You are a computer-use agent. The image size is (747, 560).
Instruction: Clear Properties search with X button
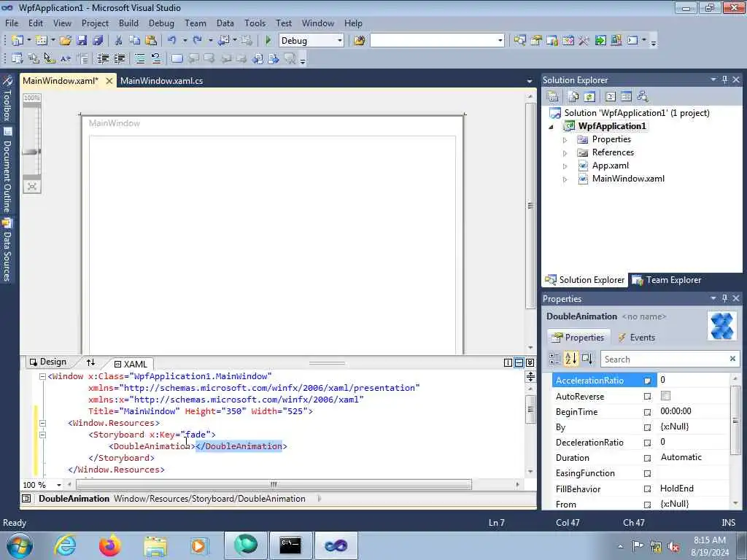coord(732,359)
